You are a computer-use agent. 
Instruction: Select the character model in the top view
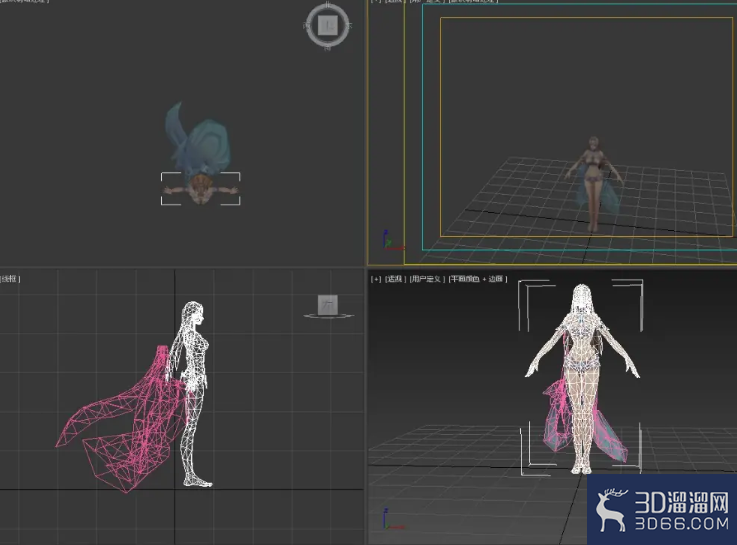click(201, 189)
